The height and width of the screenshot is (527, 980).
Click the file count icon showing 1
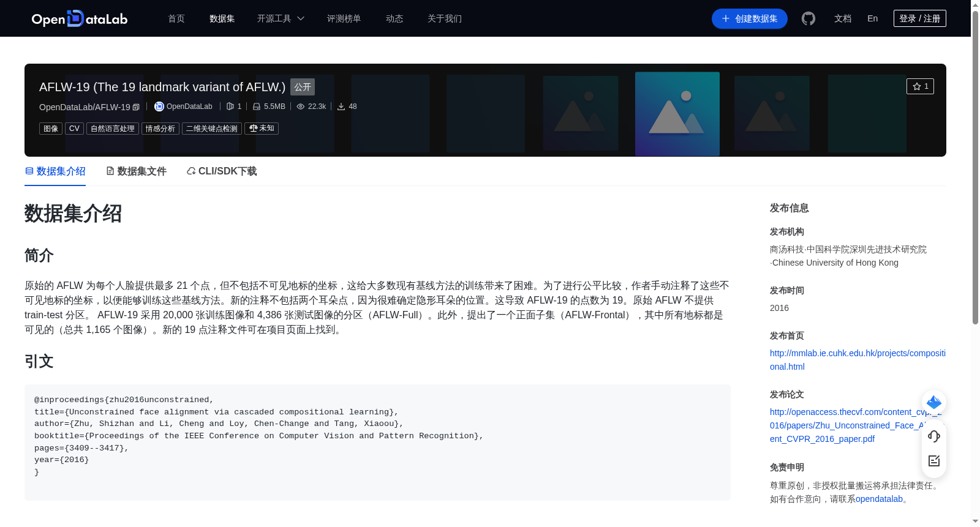[230, 107]
